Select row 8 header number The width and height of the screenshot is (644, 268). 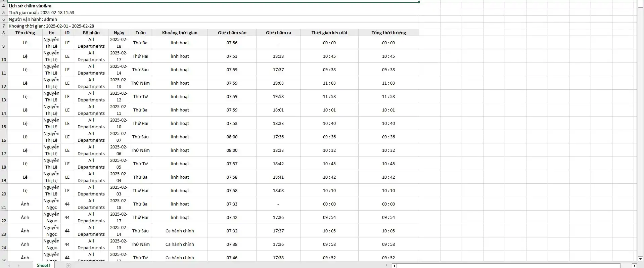point(4,33)
